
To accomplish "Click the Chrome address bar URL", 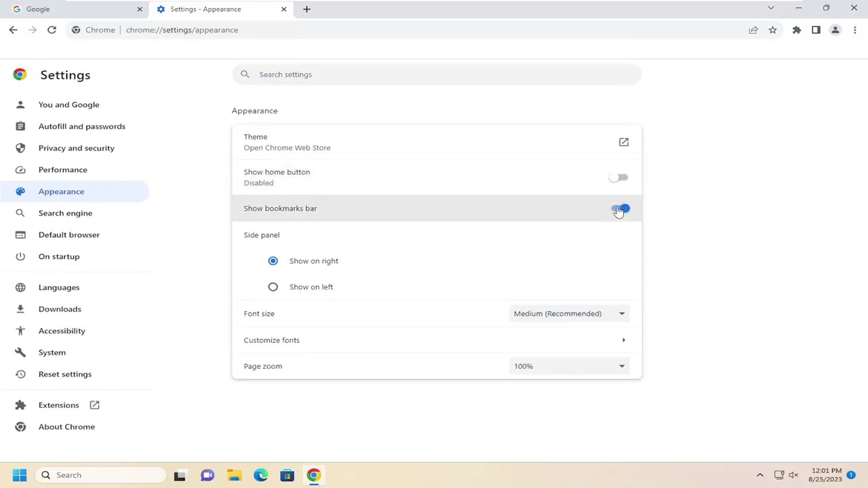I will coord(182,30).
